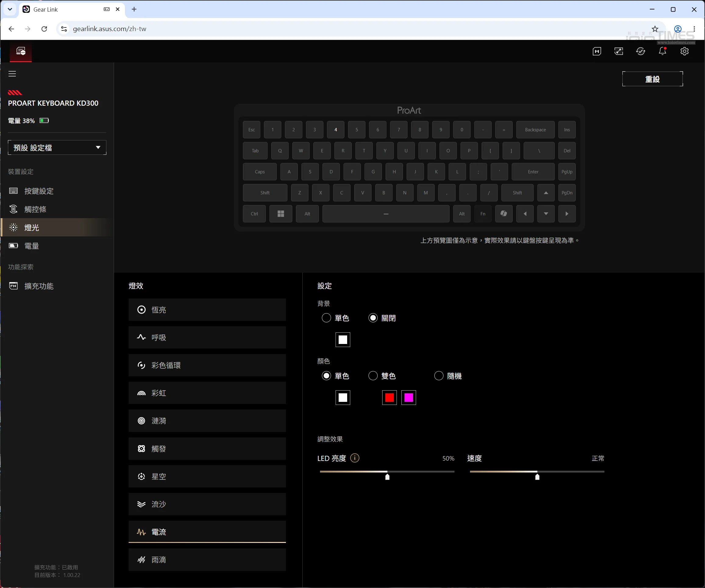Open the macro (M) icon in toolbar

point(597,51)
